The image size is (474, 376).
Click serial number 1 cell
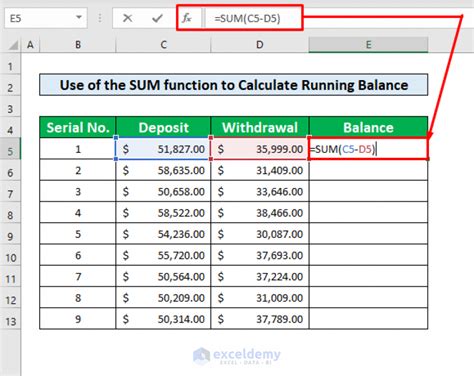[78, 149]
